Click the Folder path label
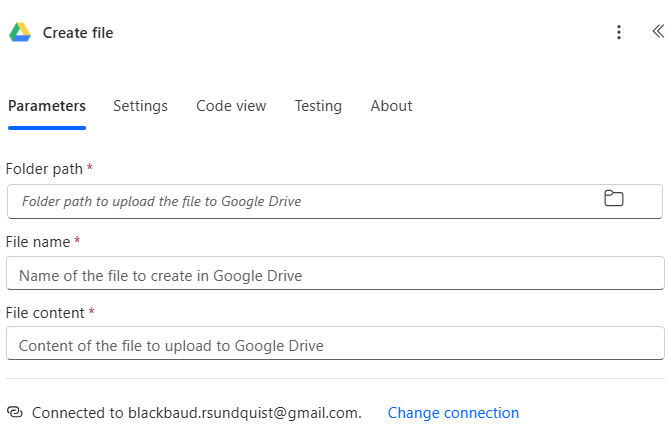Viewport: 668px width, 428px height. (44, 169)
